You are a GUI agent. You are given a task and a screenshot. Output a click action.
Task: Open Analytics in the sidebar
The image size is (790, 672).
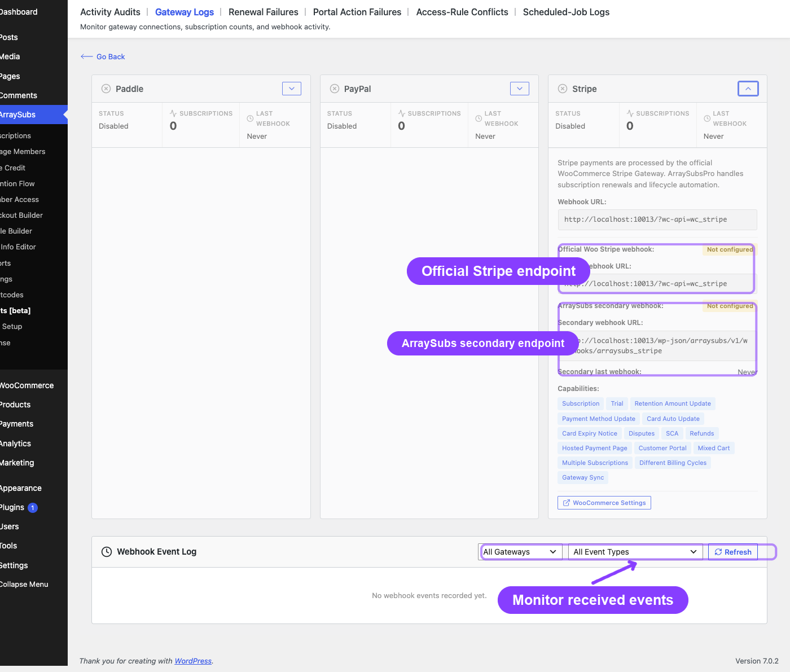[x=34, y=443]
